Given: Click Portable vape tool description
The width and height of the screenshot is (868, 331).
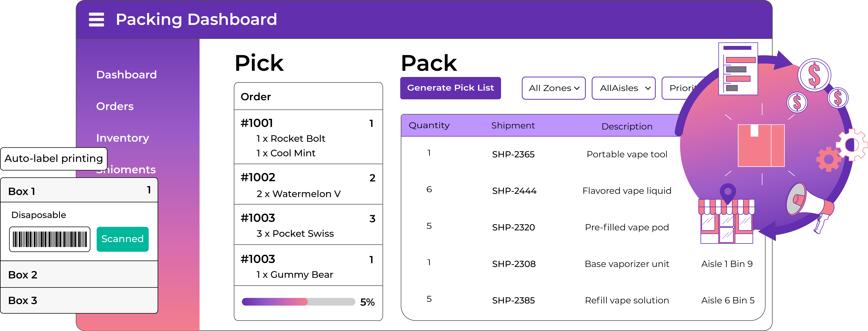Looking at the screenshot, I should (627, 154).
